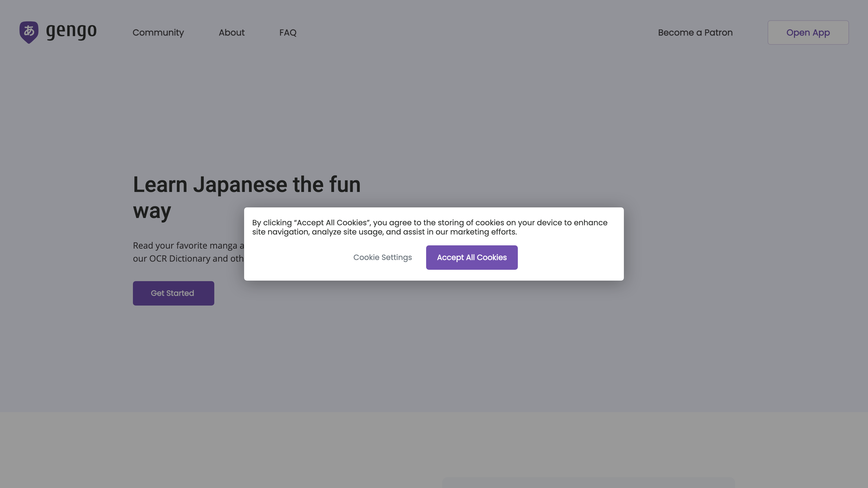Open Cookie Settings
This screenshot has width=868, height=488.
[382, 258]
